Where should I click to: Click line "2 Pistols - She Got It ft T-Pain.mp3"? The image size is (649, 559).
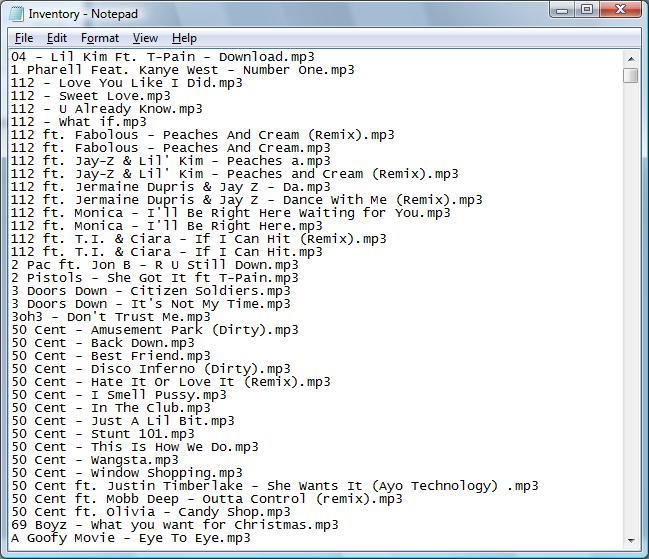click(x=155, y=278)
